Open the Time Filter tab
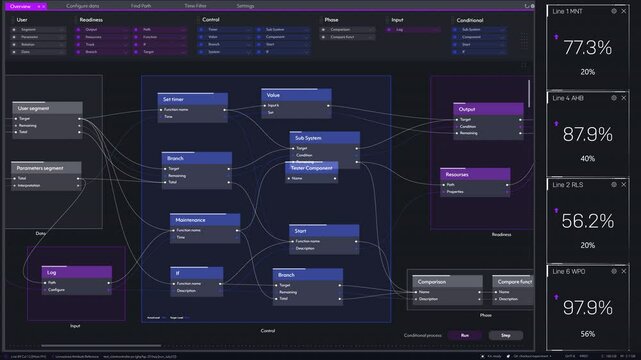This screenshot has width=641, height=360. (195, 6)
